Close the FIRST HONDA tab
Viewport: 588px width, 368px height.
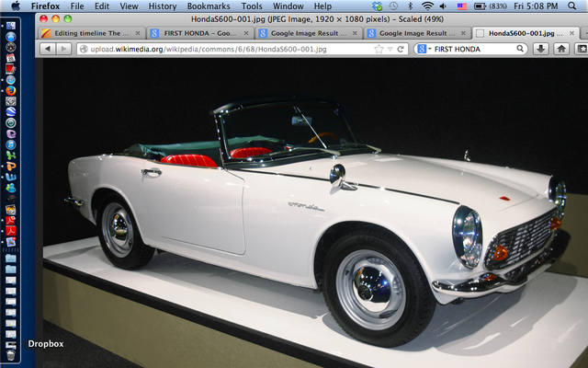click(x=246, y=33)
